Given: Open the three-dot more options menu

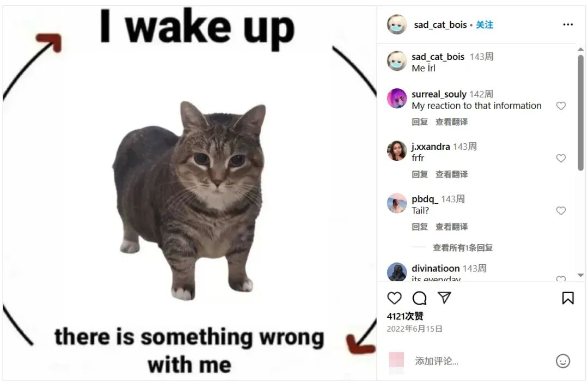Looking at the screenshot, I should click(x=568, y=25).
